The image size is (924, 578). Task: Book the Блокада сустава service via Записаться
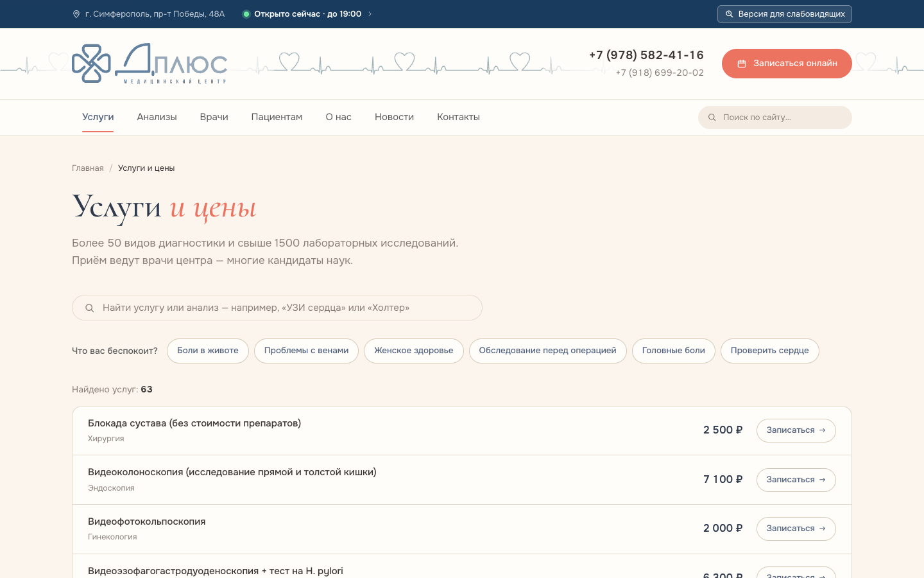(796, 430)
